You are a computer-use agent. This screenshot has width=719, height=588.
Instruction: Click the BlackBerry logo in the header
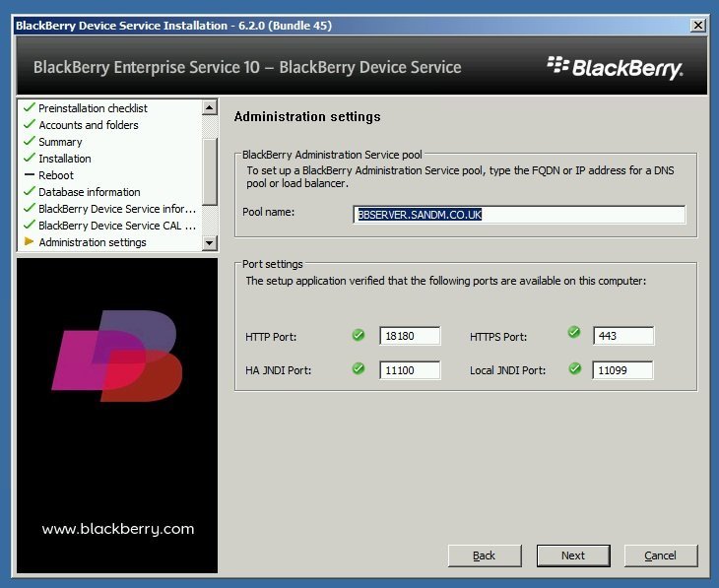click(x=615, y=67)
